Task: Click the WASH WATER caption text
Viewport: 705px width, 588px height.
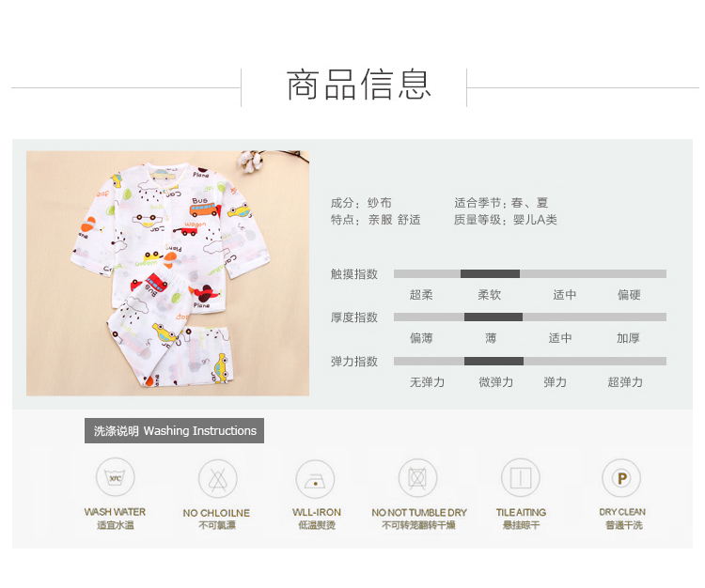Action: pyautogui.click(x=115, y=512)
